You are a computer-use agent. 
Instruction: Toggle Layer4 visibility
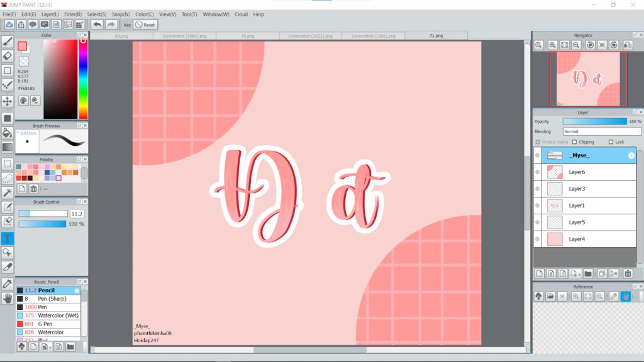(537, 239)
